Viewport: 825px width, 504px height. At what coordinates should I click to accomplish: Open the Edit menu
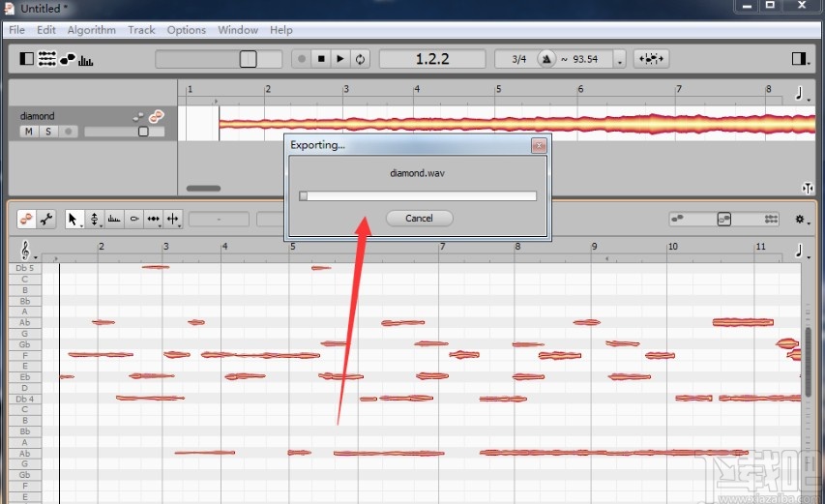click(46, 30)
